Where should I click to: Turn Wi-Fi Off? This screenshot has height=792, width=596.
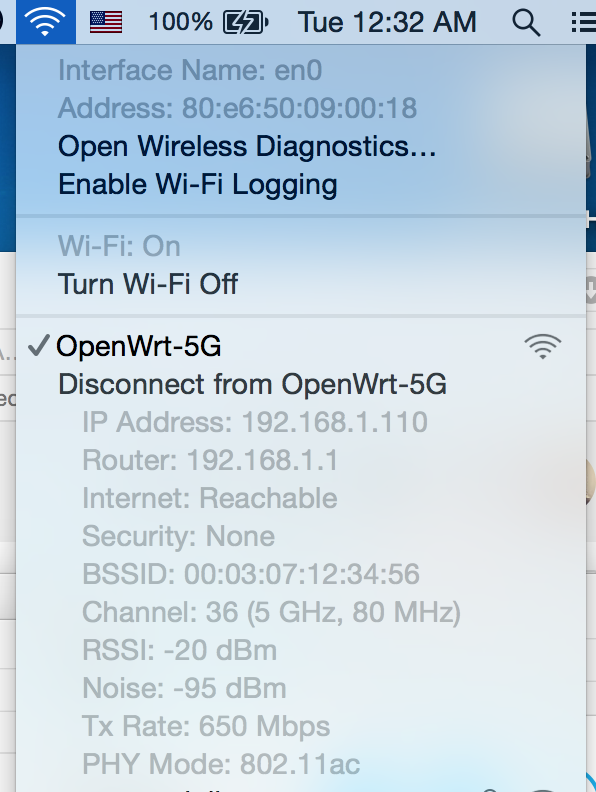[148, 284]
